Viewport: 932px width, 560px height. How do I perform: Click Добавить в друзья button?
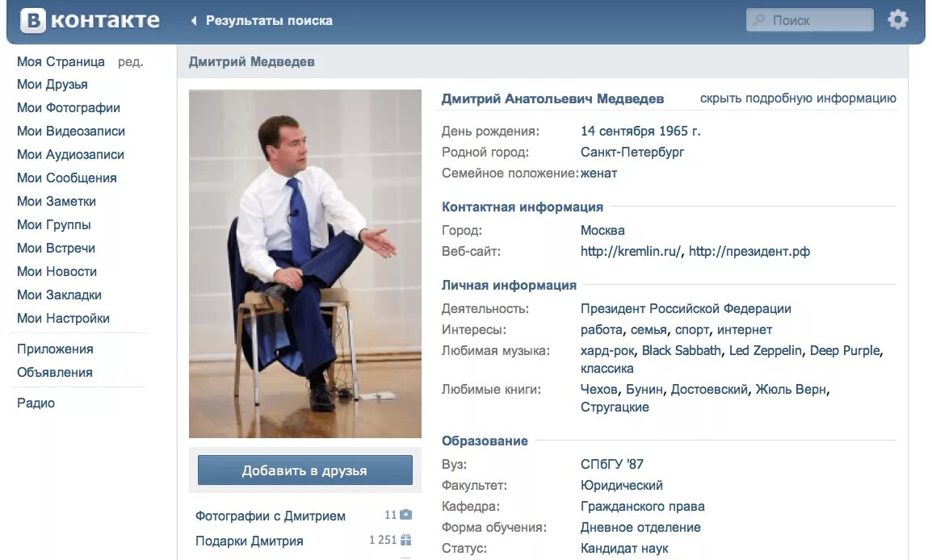(x=305, y=470)
